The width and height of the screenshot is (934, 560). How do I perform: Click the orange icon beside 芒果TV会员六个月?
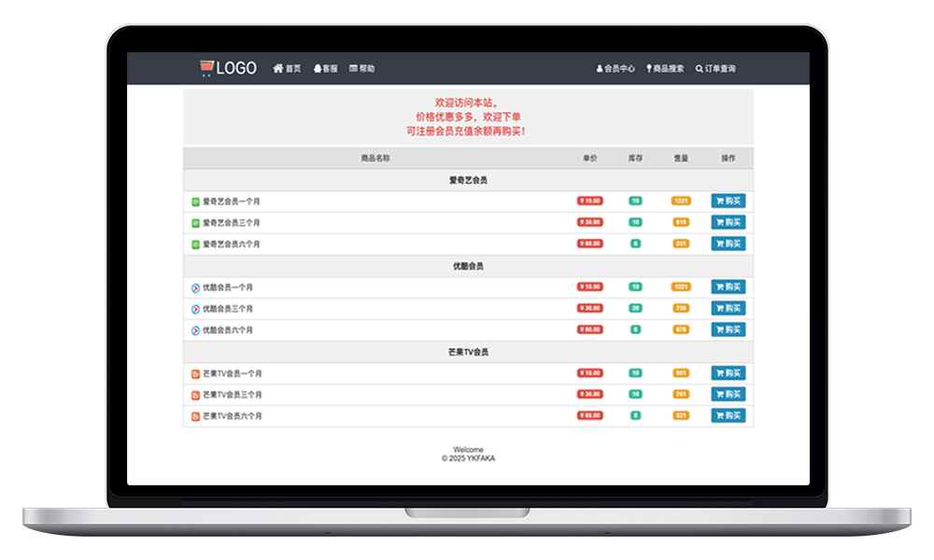pyautogui.click(x=195, y=416)
